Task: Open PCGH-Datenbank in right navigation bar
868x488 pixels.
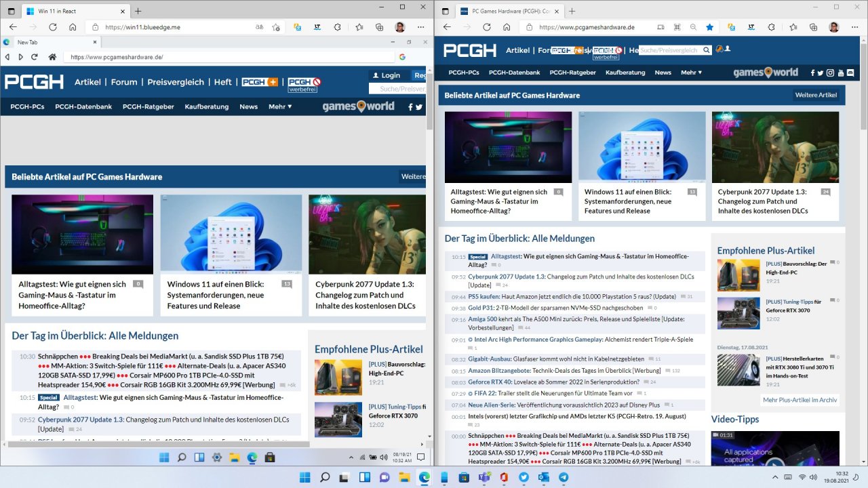Action: [x=514, y=73]
